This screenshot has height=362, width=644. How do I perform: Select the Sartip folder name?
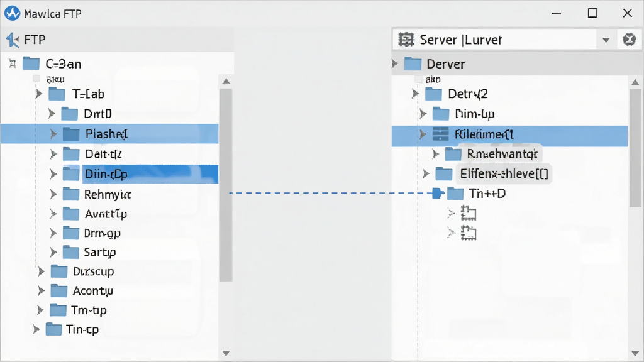coord(100,252)
